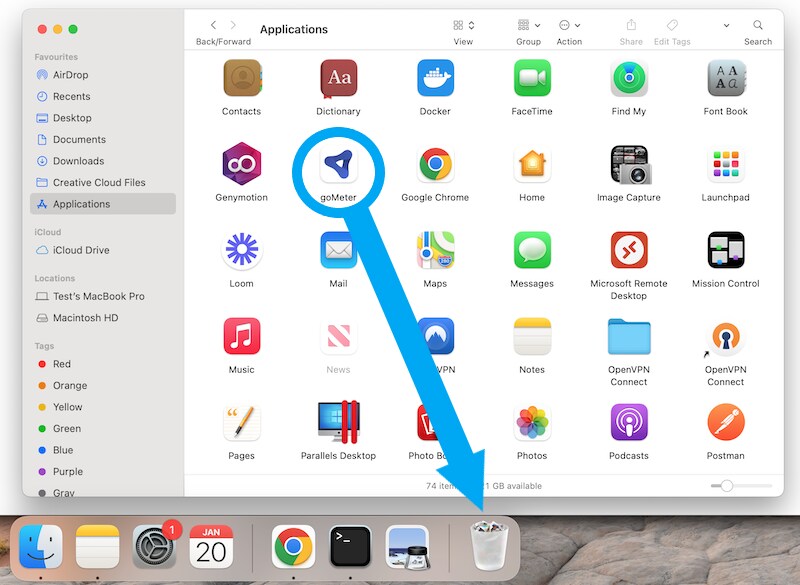Select the Parallels Desktop app icon
Viewport: 800px width, 585px height.
pyautogui.click(x=339, y=422)
